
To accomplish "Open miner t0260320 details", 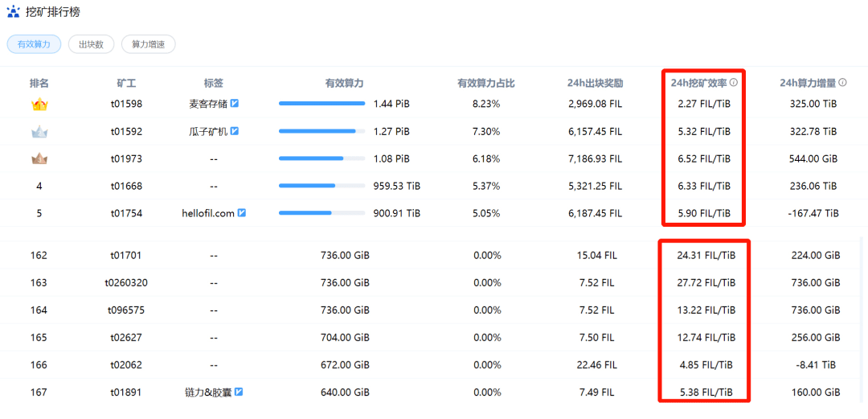I will [126, 282].
